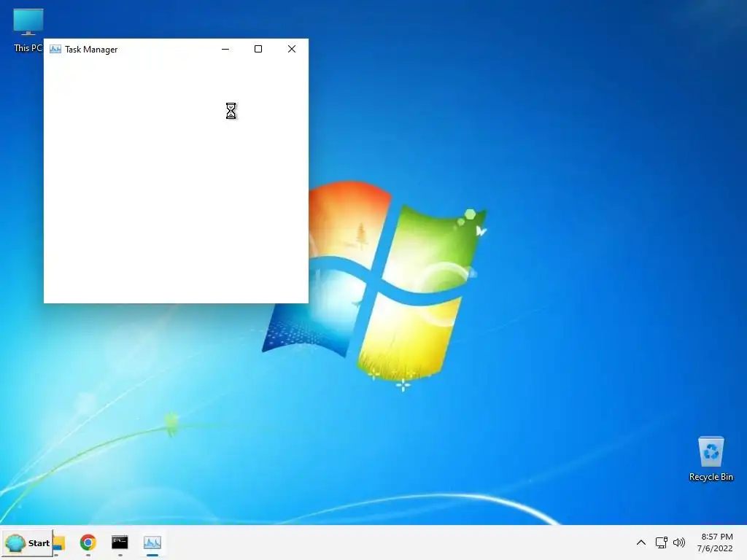Open the Command Prompt taskbar icon
747x560 pixels.
(120, 542)
